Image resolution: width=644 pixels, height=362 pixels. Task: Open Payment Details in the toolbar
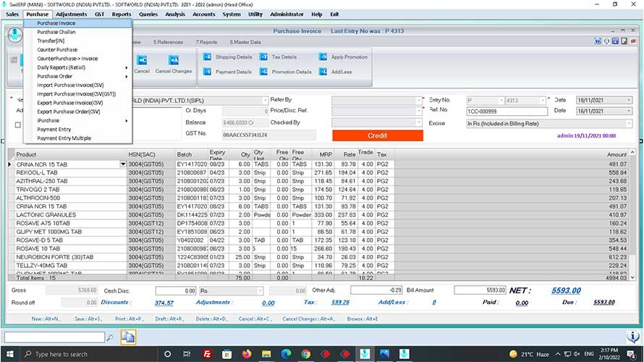208,72
